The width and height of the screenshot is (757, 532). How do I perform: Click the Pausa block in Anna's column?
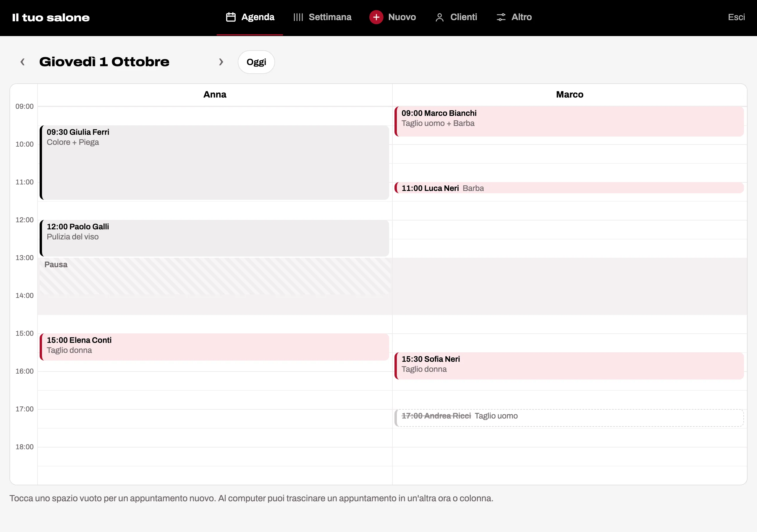214,276
